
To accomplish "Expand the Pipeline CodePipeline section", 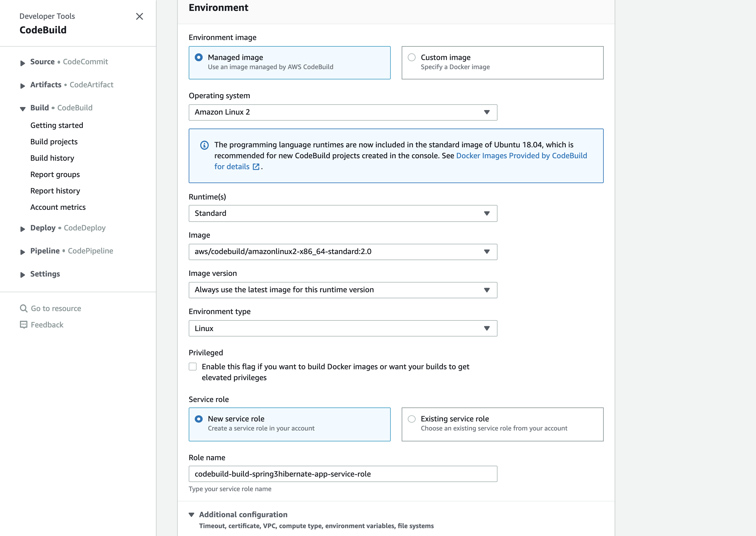I will tap(22, 252).
